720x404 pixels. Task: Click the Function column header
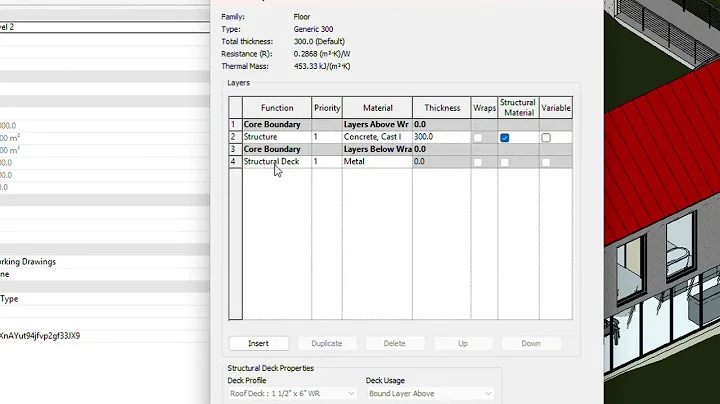point(277,107)
